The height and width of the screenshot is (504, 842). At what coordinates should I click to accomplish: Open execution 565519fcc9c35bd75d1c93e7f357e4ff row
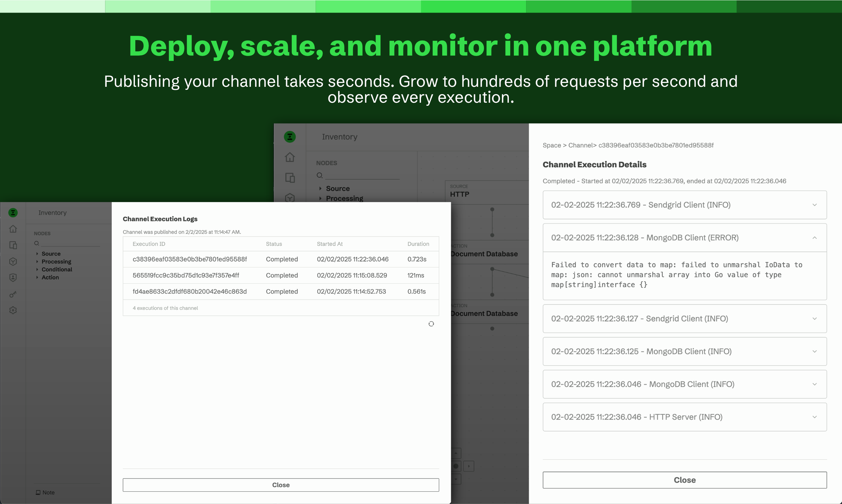click(280, 275)
